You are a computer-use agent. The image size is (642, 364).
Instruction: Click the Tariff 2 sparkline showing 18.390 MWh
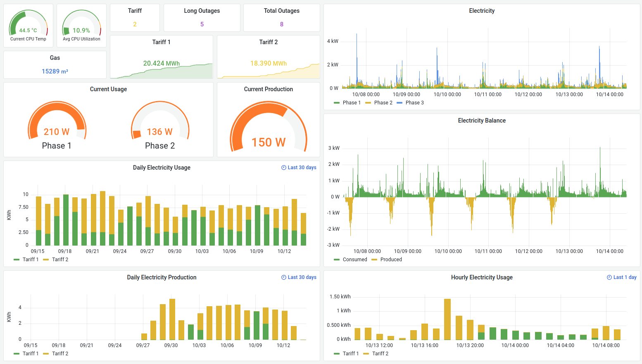pos(269,71)
